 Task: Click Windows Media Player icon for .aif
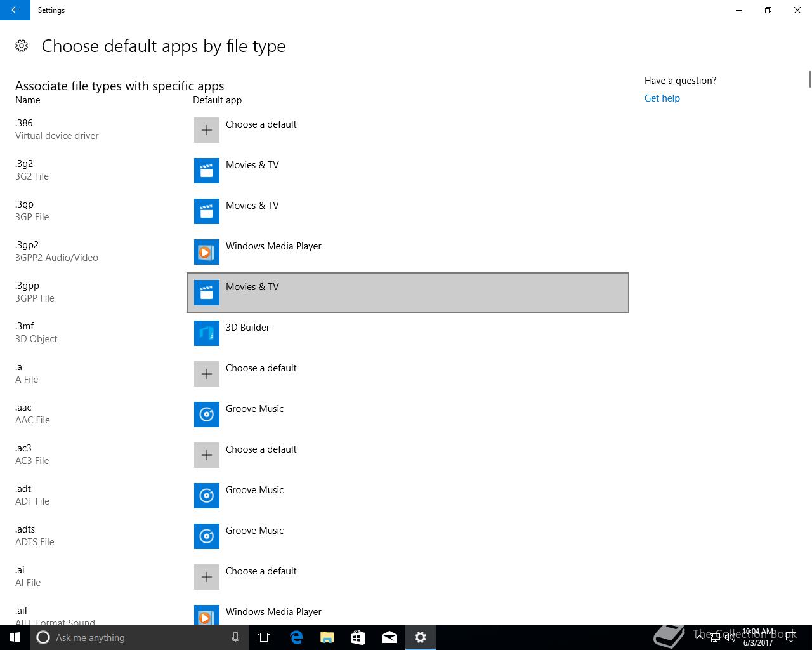click(x=207, y=614)
